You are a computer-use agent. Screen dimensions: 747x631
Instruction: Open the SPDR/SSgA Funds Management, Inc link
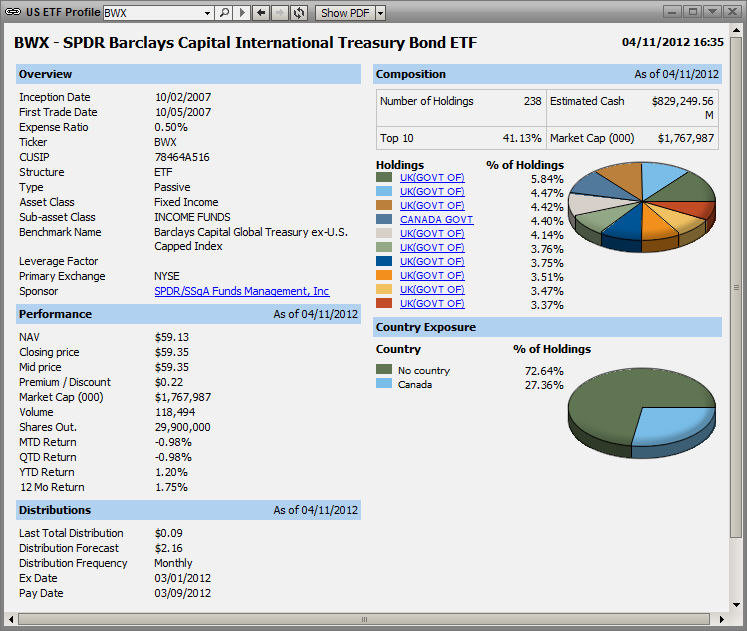(242, 291)
